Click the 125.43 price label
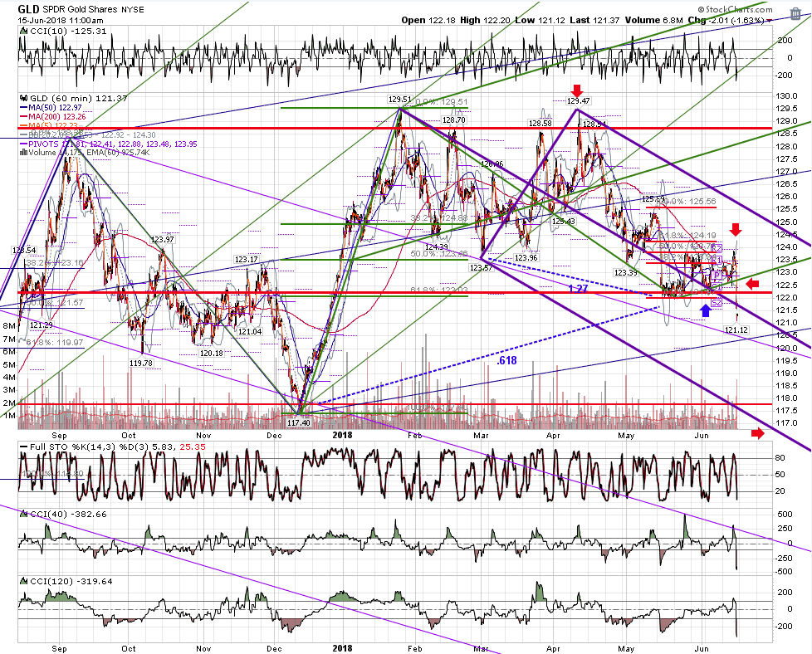This screenshot has height=654, width=812. [x=563, y=221]
